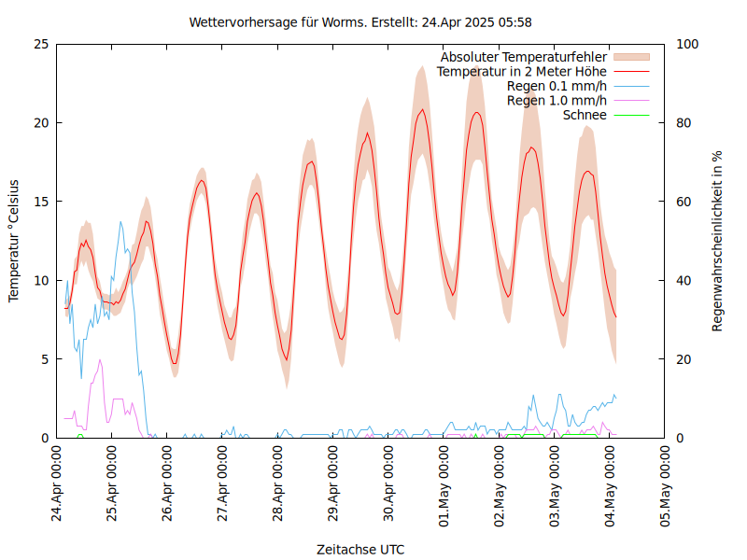Viewport: 747px width, 560px height.
Task: Click the '25' value on temperature axis
Action: [x=40, y=44]
